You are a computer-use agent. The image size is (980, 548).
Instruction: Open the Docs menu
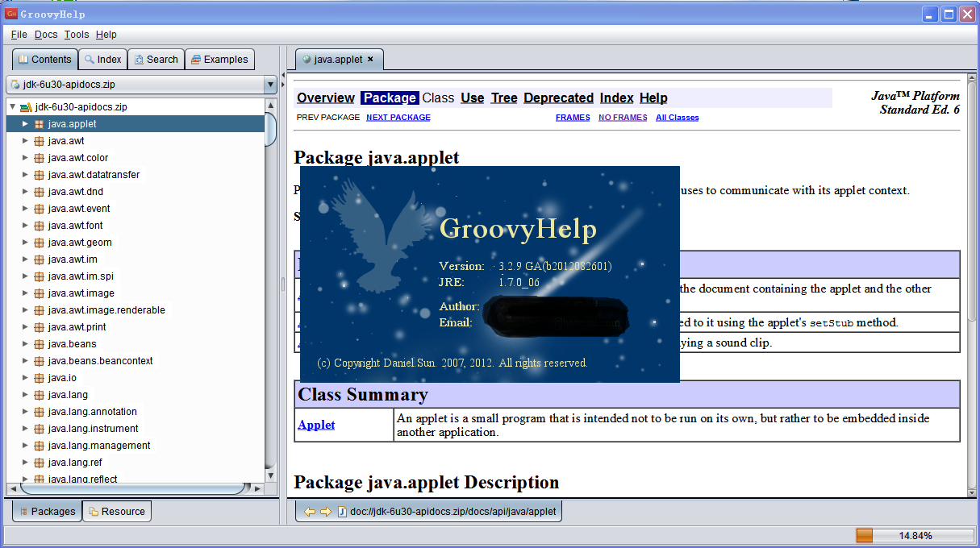point(46,35)
